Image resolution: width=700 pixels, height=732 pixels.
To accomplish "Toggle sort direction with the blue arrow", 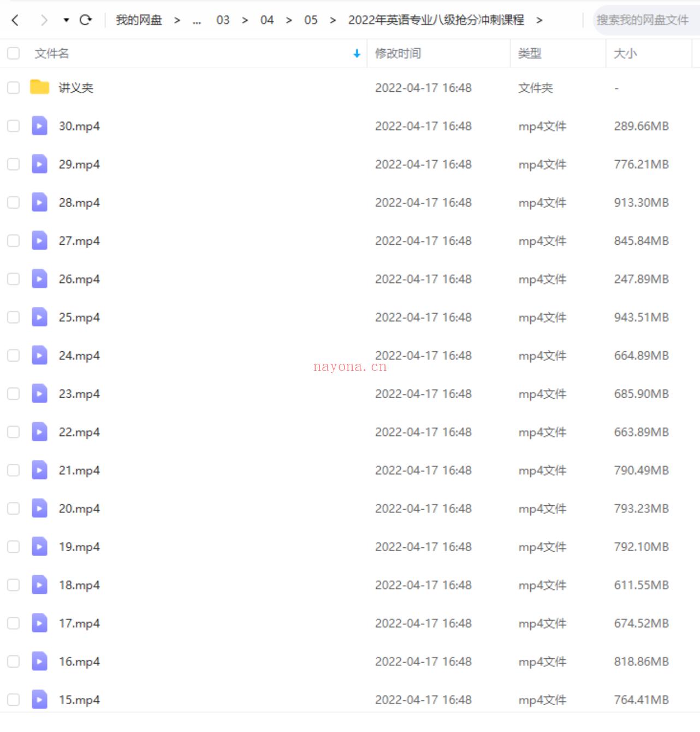I will tap(357, 54).
